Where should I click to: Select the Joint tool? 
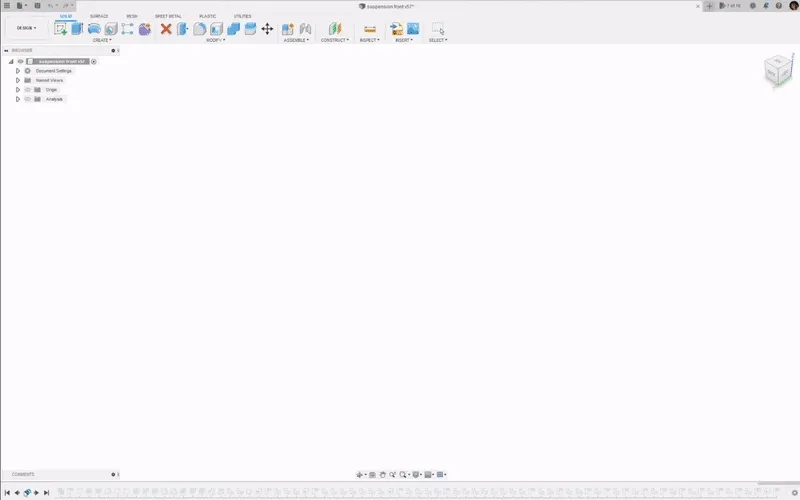pyautogui.click(x=305, y=29)
